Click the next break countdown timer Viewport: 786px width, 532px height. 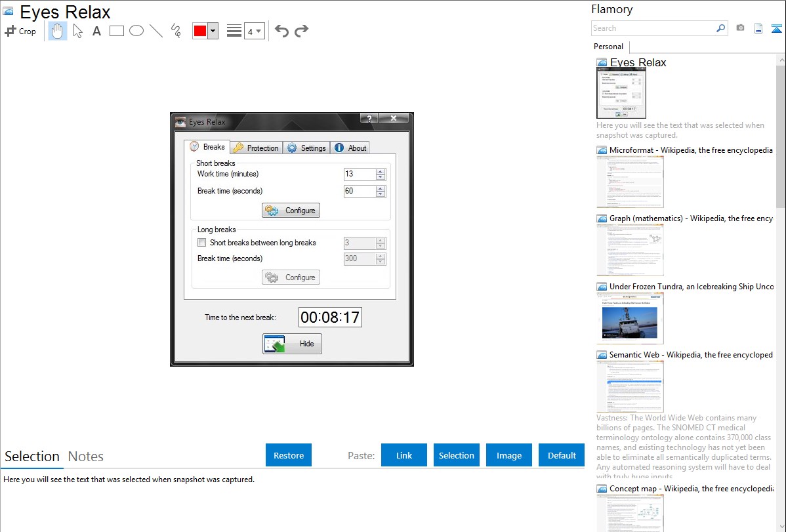[x=330, y=317]
